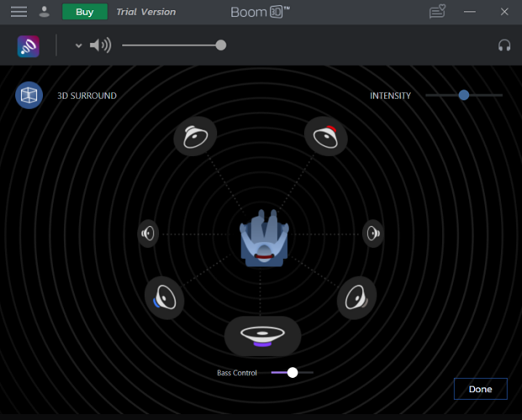Toggle the front left speaker
This screenshot has width=522, height=420.
[x=195, y=136]
